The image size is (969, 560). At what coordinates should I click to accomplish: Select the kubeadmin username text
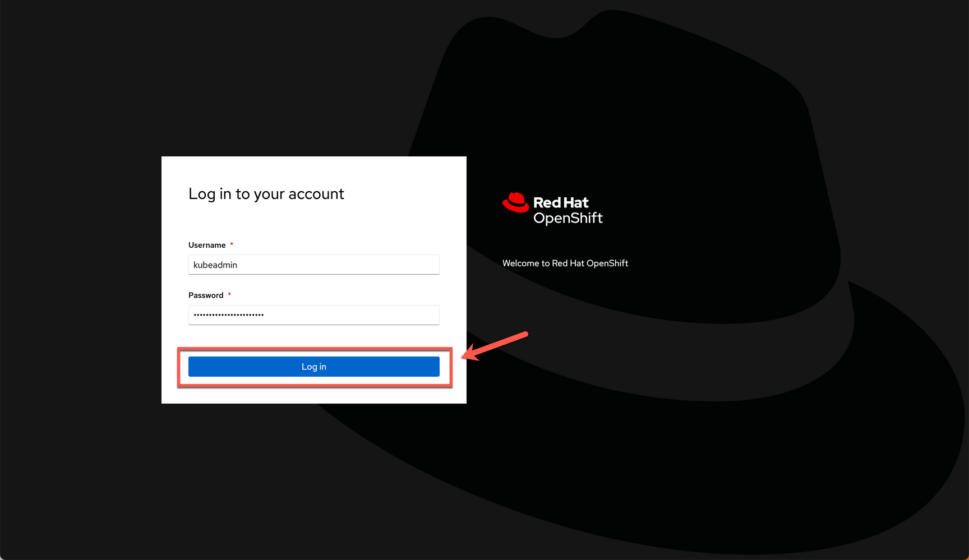tap(215, 264)
